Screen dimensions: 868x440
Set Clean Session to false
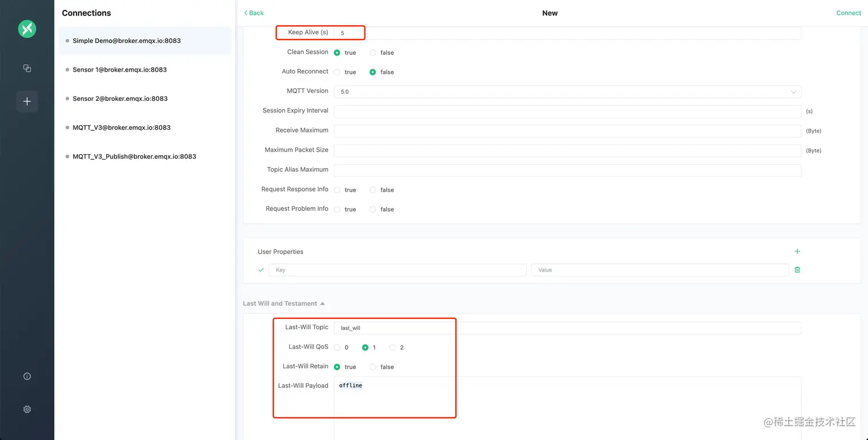click(x=373, y=53)
